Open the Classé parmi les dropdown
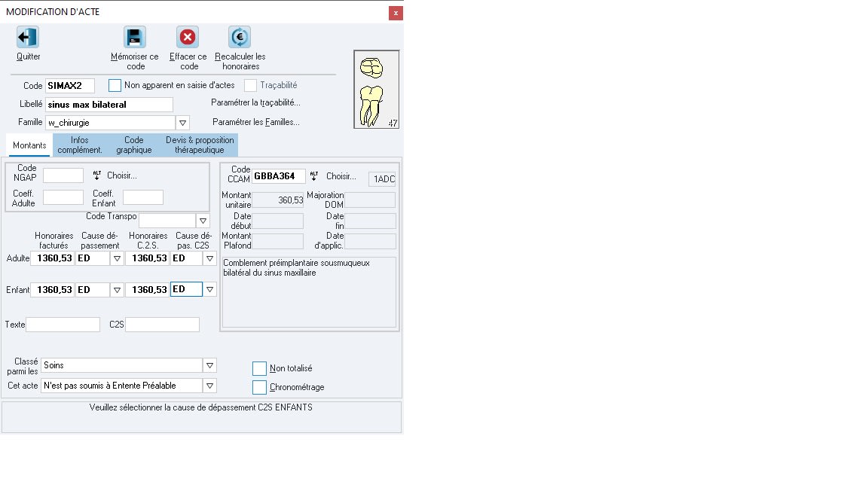Image resolution: width=868 pixels, height=488 pixels. click(x=209, y=365)
